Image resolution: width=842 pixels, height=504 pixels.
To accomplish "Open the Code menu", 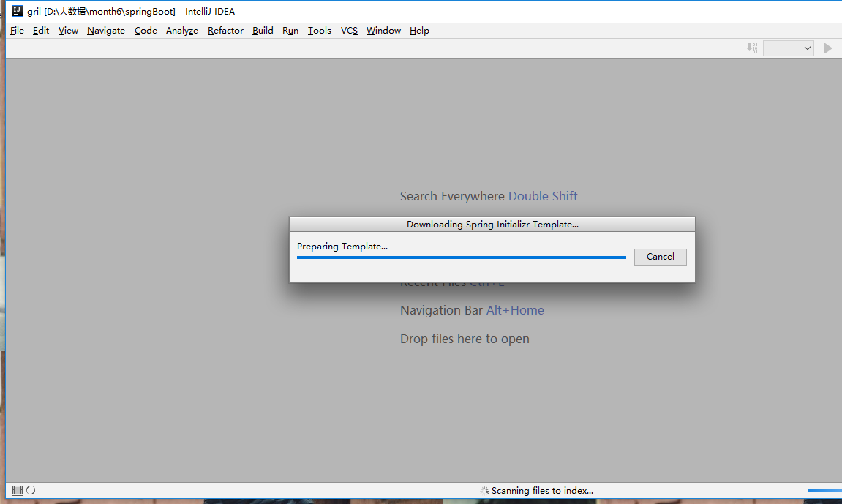I will 146,31.
